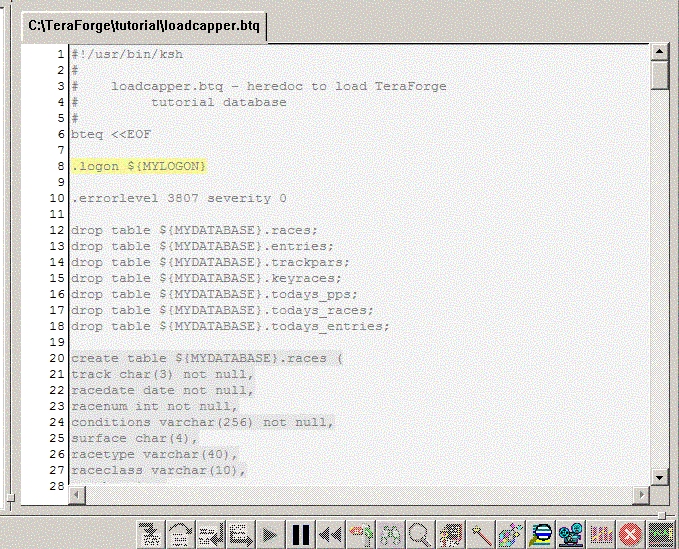Click the drop table keyraces statement
Screen dimensions: 679x549
click(207, 278)
